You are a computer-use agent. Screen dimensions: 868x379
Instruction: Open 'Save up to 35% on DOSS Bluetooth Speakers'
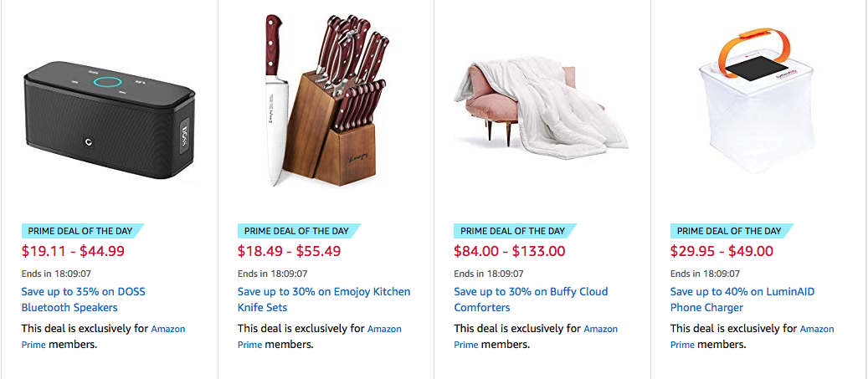[x=84, y=300]
